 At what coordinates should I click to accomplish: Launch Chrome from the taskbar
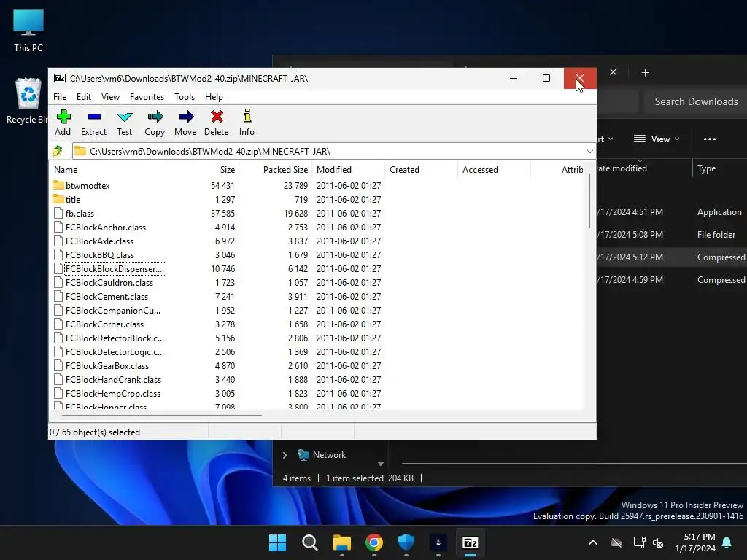coord(374,542)
